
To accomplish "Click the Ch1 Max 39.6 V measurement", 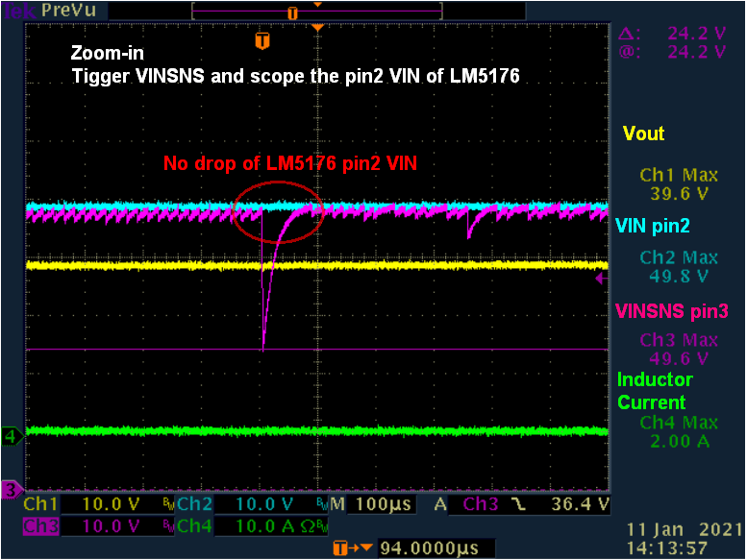I will pyautogui.click(x=679, y=184).
